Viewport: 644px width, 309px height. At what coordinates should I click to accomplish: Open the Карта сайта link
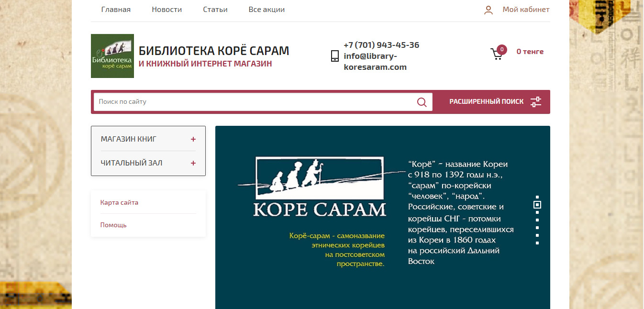(119, 202)
